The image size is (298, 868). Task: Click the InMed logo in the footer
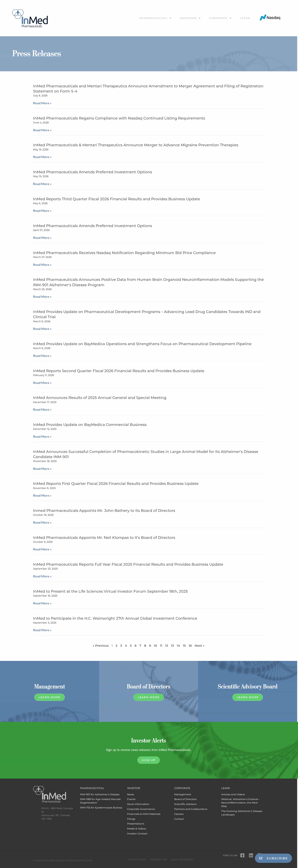tap(50, 794)
